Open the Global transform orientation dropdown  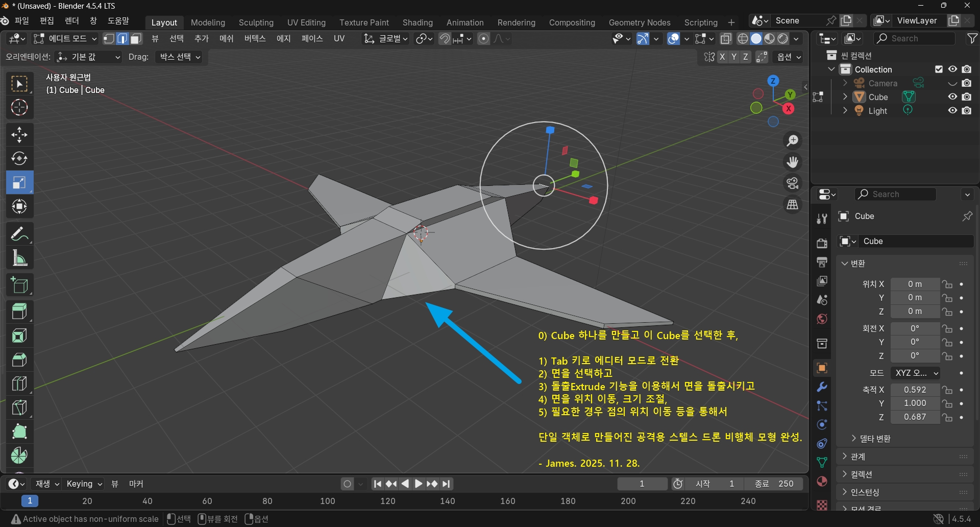tap(385, 39)
